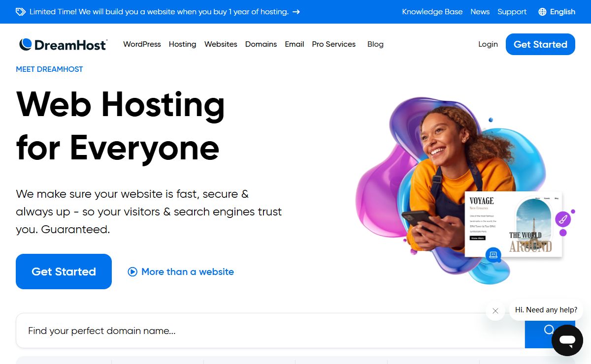Click the Voyage website preview thumbnail
The height and width of the screenshot is (364, 591).
pyautogui.click(x=513, y=224)
